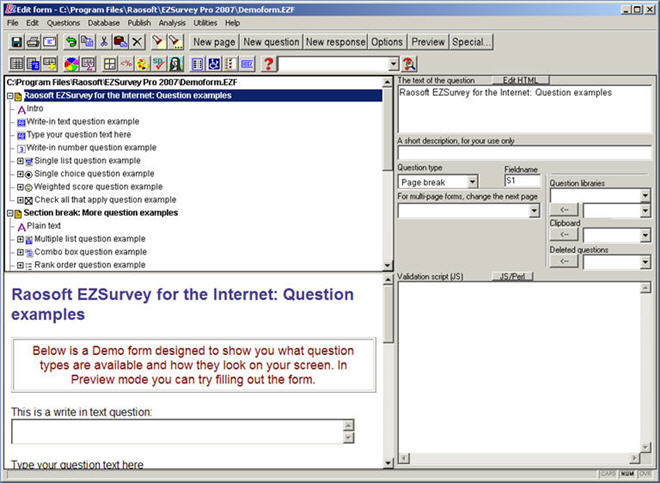Open the Deleted questions dropdown list
The width and height of the screenshot is (660, 483).
(x=645, y=262)
